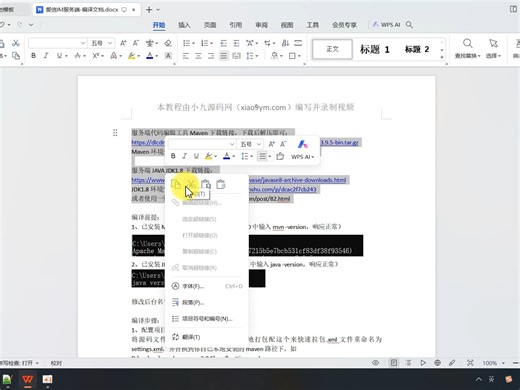Screen dimensions: 520x390
Task: Click the ribbon Copy icon below scissors
Action: 16,56
